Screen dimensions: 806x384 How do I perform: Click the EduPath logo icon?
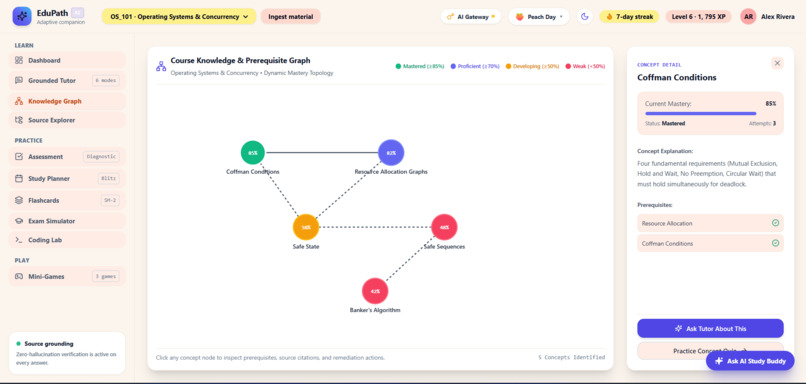click(22, 16)
